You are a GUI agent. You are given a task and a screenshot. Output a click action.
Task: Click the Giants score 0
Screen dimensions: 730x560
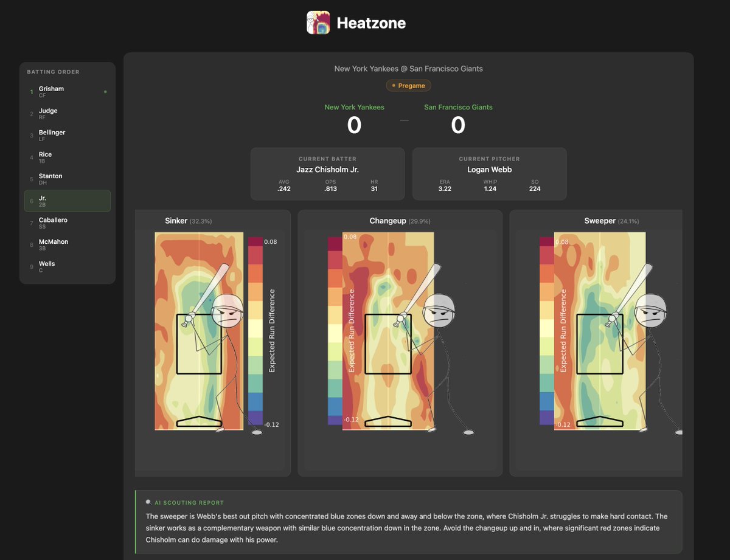(x=458, y=125)
